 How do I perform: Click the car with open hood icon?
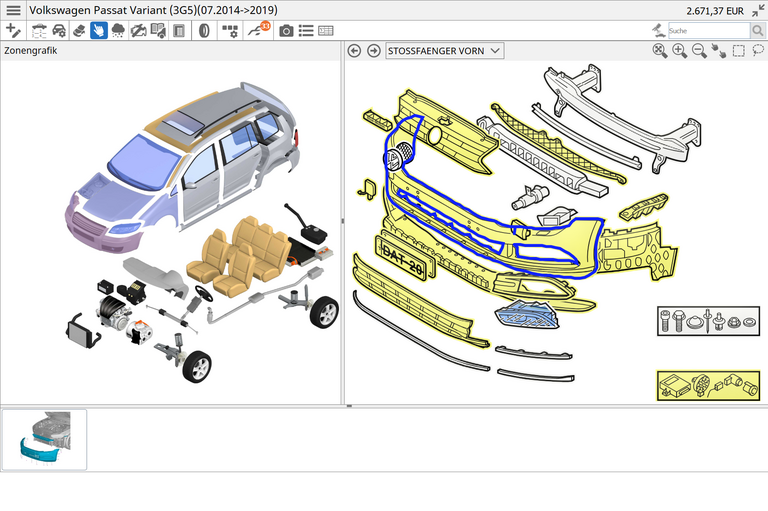coord(79,31)
